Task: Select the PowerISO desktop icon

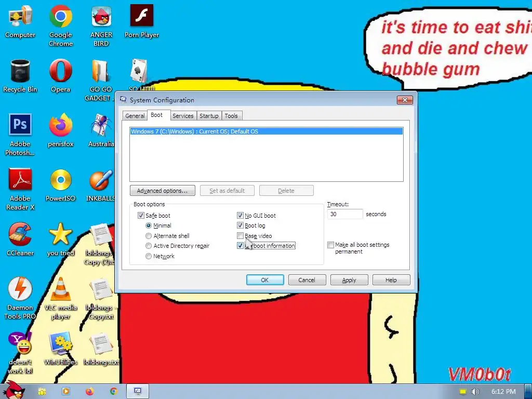Action: pos(60,185)
